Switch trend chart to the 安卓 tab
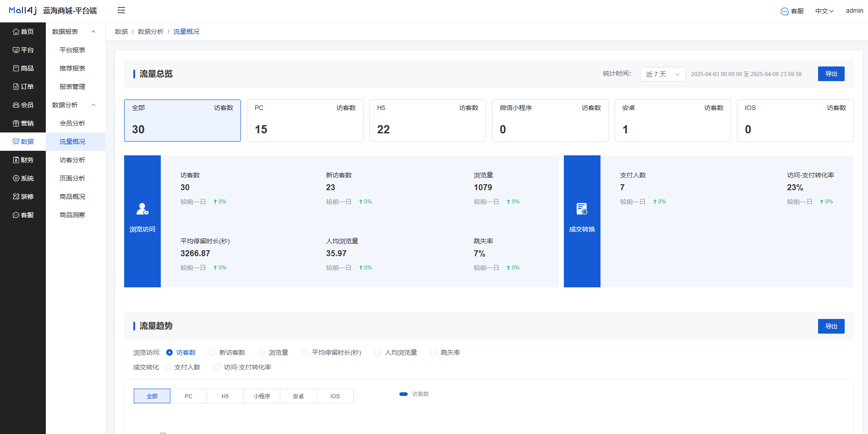Image resolution: width=868 pixels, height=434 pixels. tap(299, 396)
